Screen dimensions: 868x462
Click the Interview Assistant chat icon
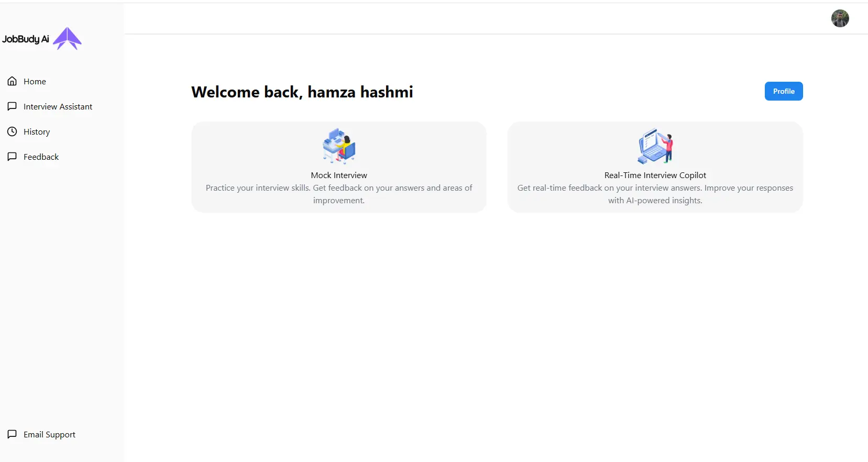point(12,106)
